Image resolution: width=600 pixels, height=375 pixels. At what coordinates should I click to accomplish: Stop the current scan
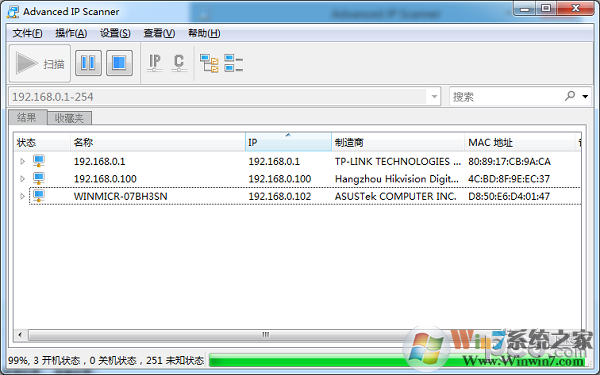(x=119, y=63)
